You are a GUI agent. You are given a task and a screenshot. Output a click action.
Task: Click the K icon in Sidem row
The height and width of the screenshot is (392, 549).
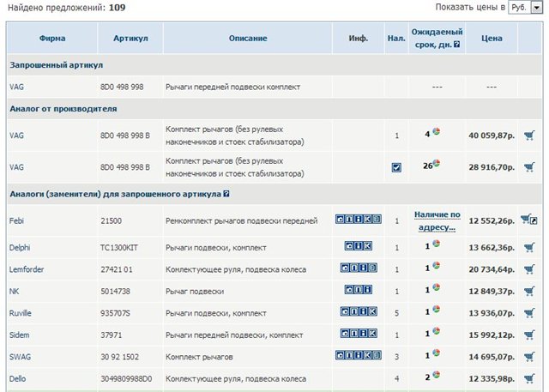[372, 333]
